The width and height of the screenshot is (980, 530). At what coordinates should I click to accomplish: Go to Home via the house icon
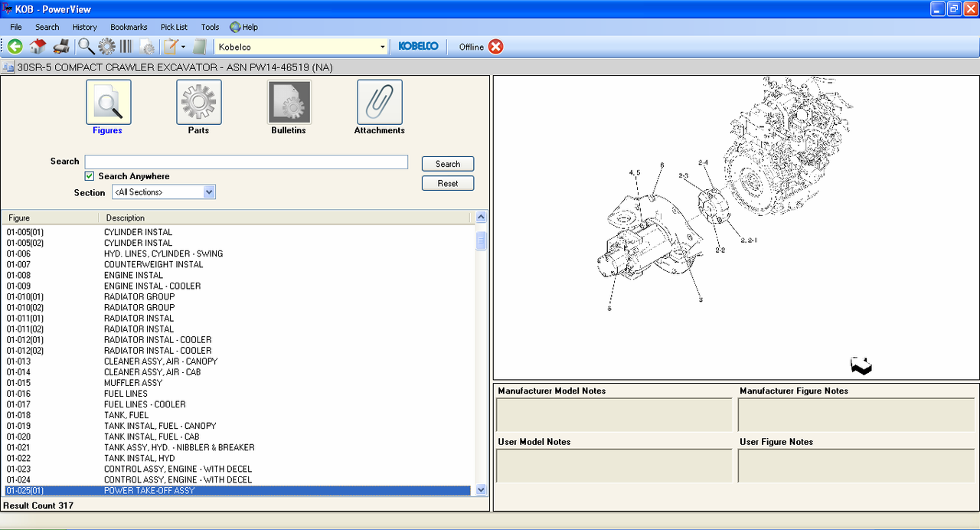38,47
